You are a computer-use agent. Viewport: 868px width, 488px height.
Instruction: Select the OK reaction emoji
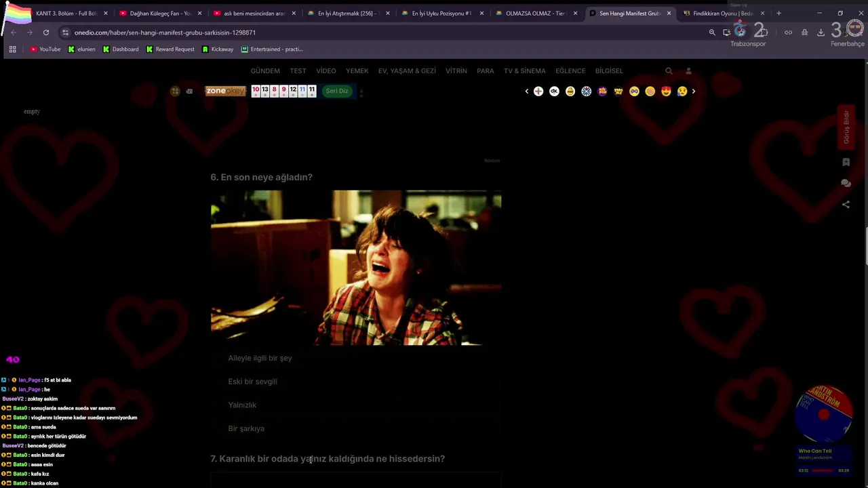tap(554, 91)
